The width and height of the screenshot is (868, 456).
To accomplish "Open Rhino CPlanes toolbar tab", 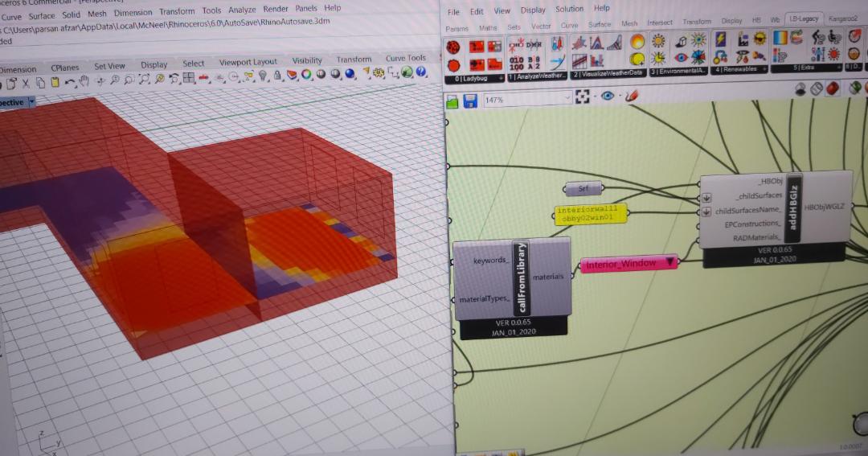I will pyautogui.click(x=65, y=68).
